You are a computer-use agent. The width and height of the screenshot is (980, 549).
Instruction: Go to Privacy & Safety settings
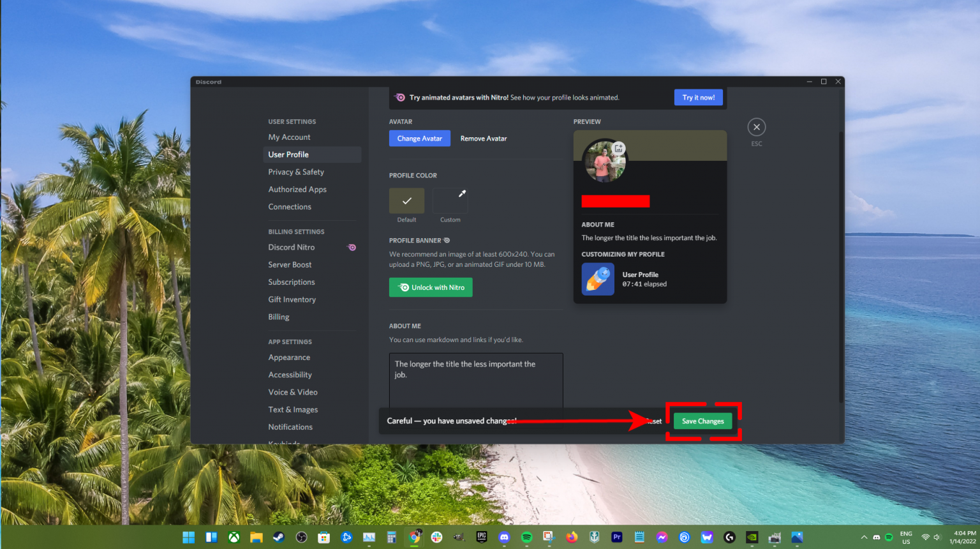312,172
